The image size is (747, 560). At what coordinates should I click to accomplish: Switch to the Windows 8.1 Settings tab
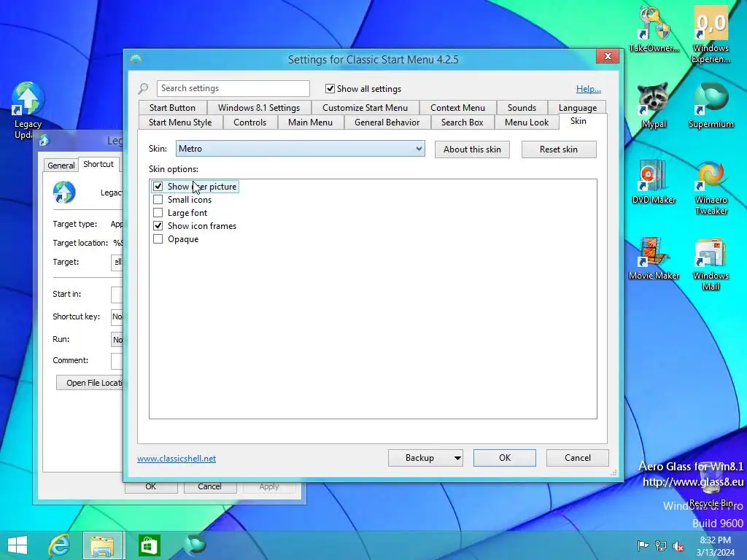pyautogui.click(x=259, y=108)
